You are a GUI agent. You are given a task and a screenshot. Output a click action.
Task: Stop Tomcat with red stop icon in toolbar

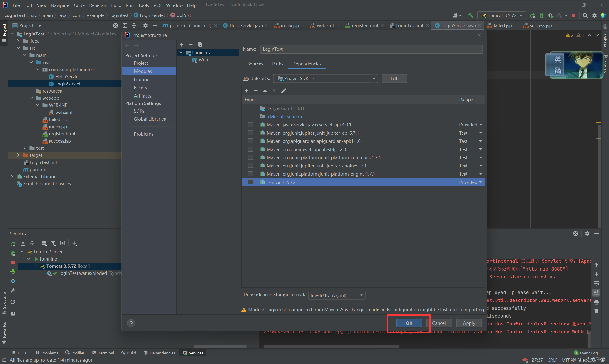tap(574, 15)
